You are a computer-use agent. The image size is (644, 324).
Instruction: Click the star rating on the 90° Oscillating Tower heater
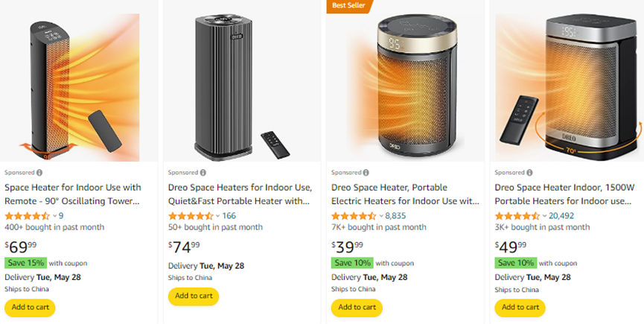coord(27,216)
